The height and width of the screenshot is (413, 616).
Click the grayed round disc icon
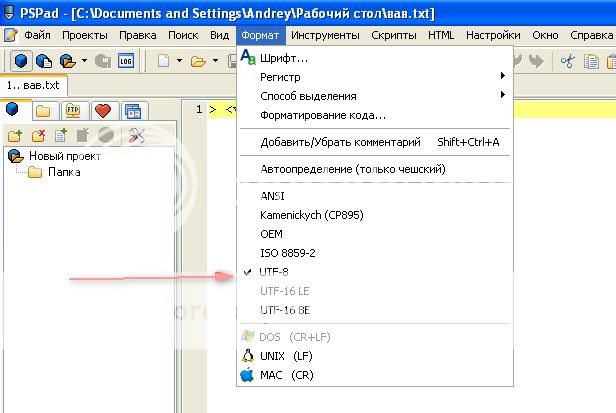click(105, 136)
